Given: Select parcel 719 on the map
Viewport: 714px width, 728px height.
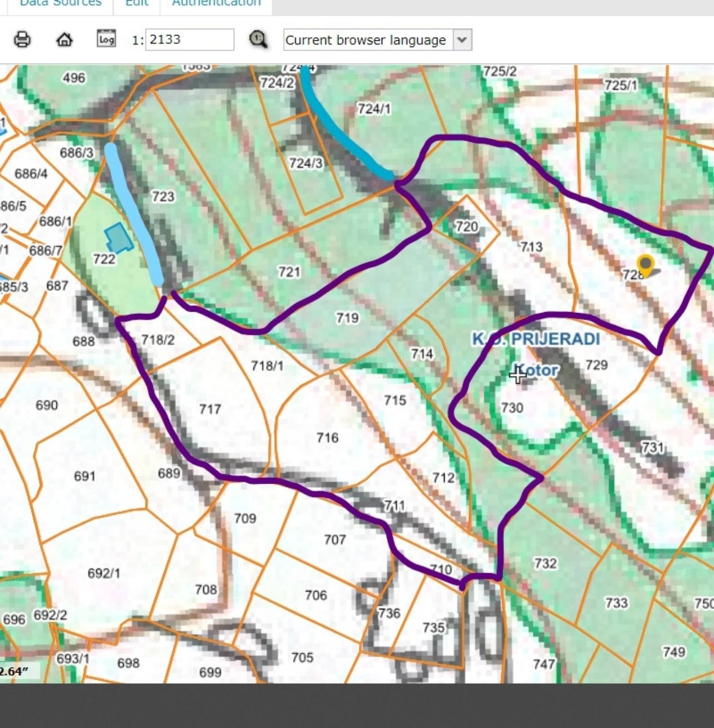Looking at the screenshot, I should tap(347, 318).
